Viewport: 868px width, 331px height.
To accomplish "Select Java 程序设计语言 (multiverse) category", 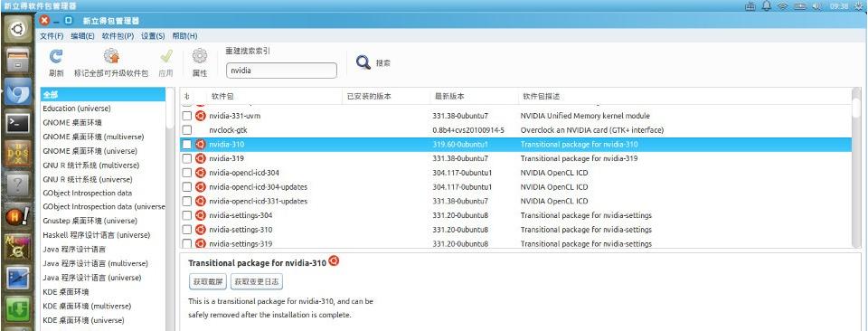I will click(103, 263).
